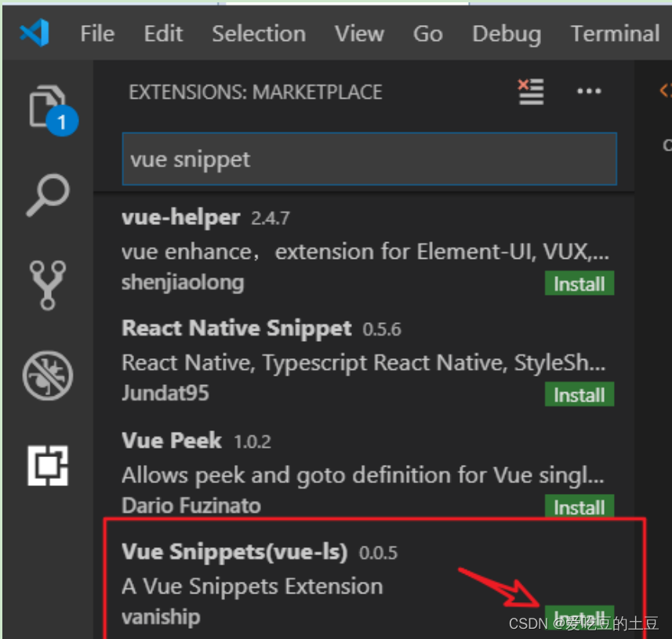Image resolution: width=672 pixels, height=639 pixels.
Task: Click the VS Code logo icon
Action: (35, 33)
